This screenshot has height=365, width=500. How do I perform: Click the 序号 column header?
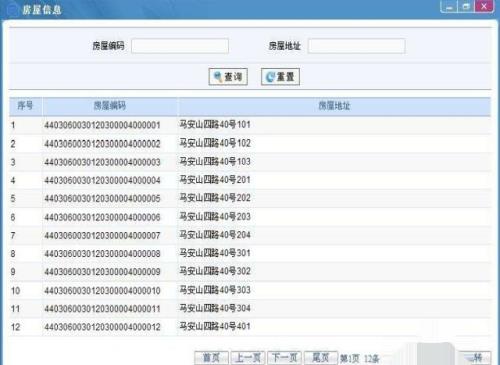(x=25, y=106)
